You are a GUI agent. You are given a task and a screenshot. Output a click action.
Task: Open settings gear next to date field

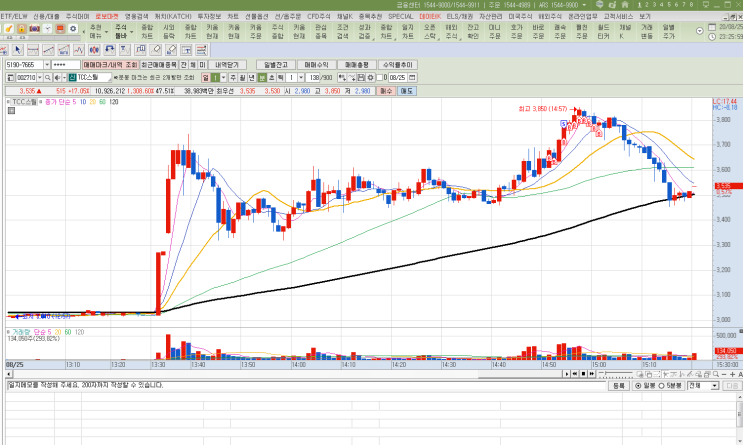371,78
